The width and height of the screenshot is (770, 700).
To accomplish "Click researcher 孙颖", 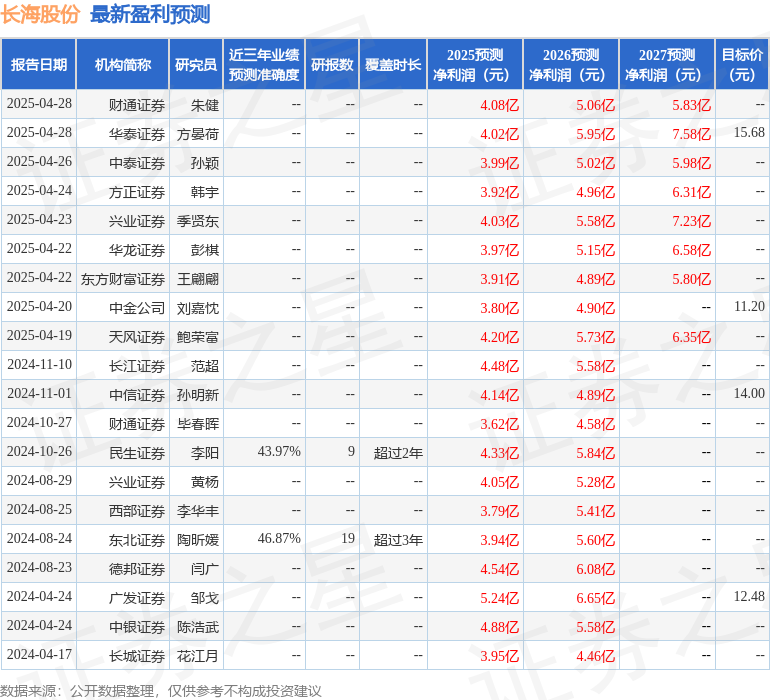I will pyautogui.click(x=205, y=163).
